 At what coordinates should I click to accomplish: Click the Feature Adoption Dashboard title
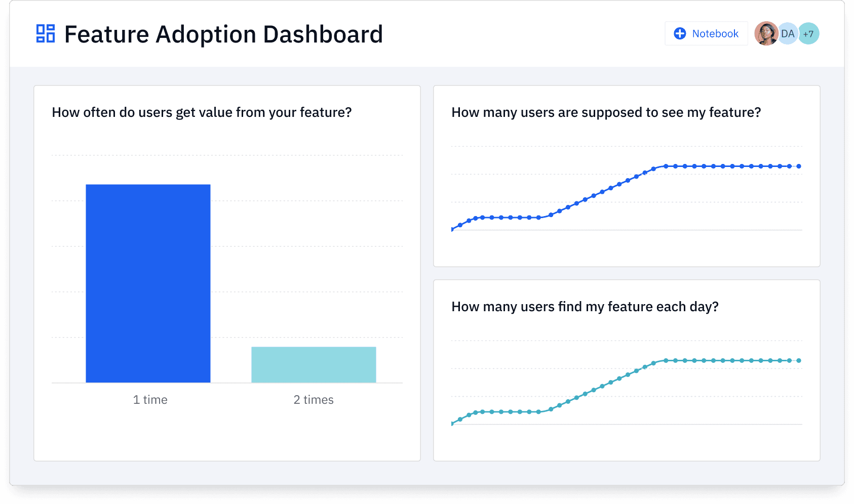(x=223, y=34)
